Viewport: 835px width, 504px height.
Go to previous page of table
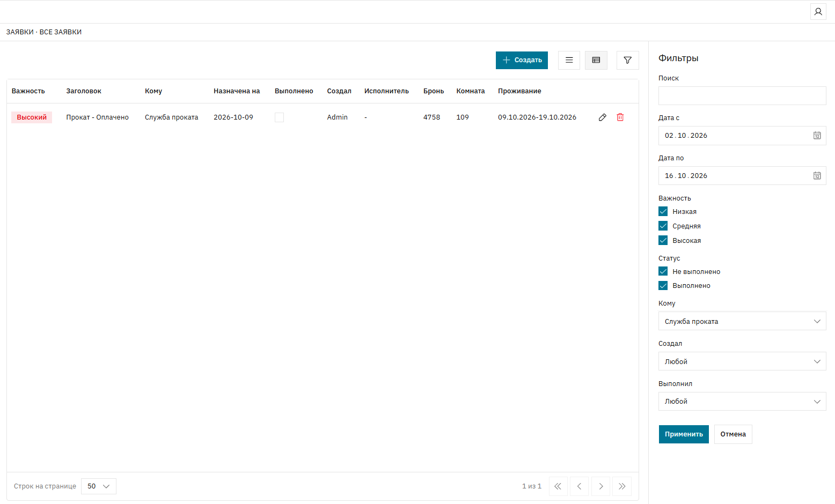coord(580,486)
